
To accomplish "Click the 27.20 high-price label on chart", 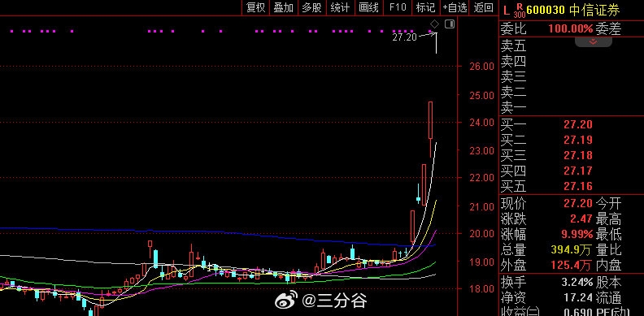I will coord(404,37).
